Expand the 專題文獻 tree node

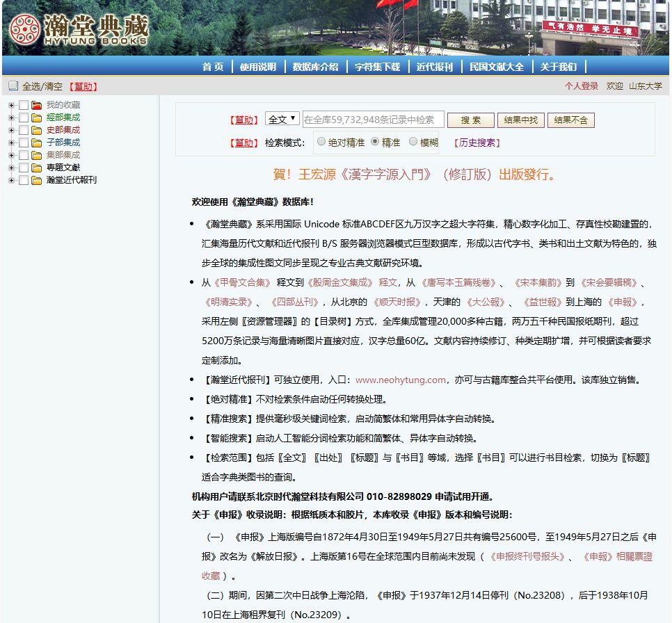pos(12,168)
